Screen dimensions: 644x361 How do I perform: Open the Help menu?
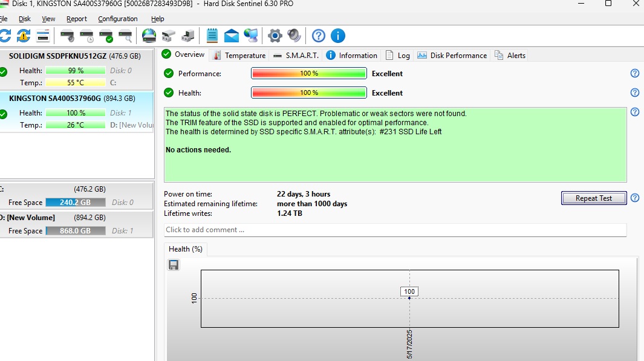(x=157, y=19)
